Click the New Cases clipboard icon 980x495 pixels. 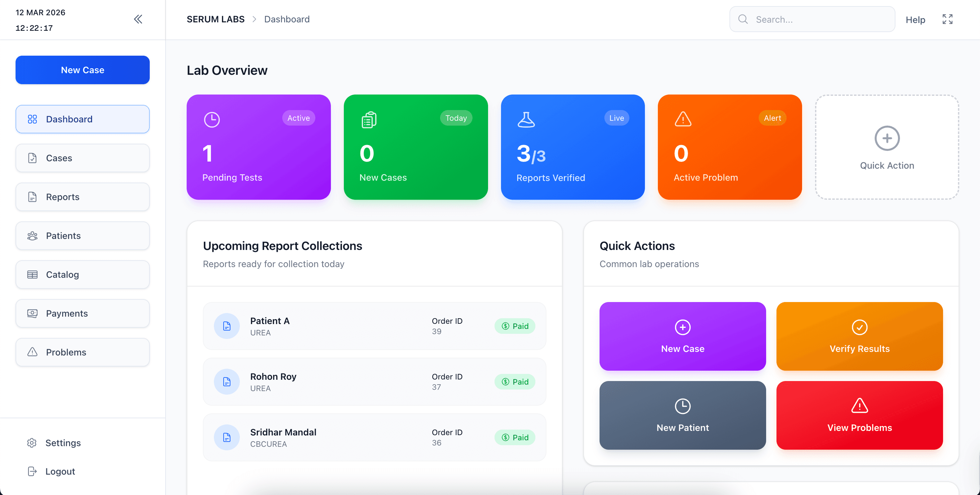369,119
